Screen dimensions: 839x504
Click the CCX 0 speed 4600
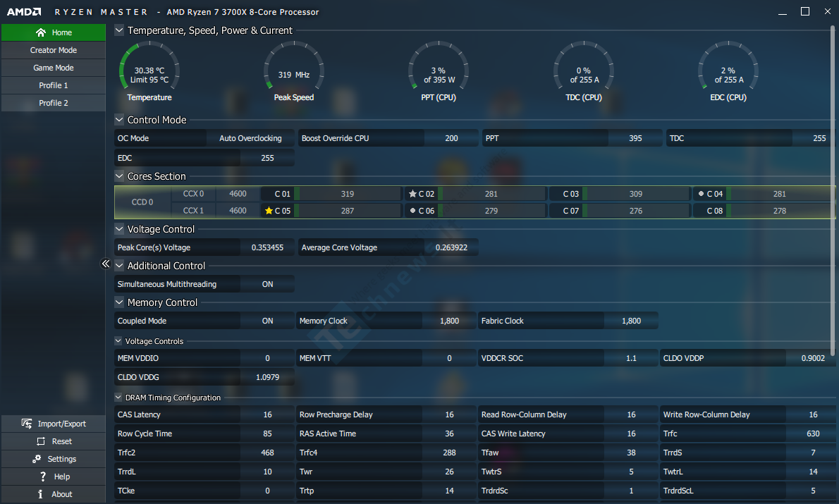point(238,194)
